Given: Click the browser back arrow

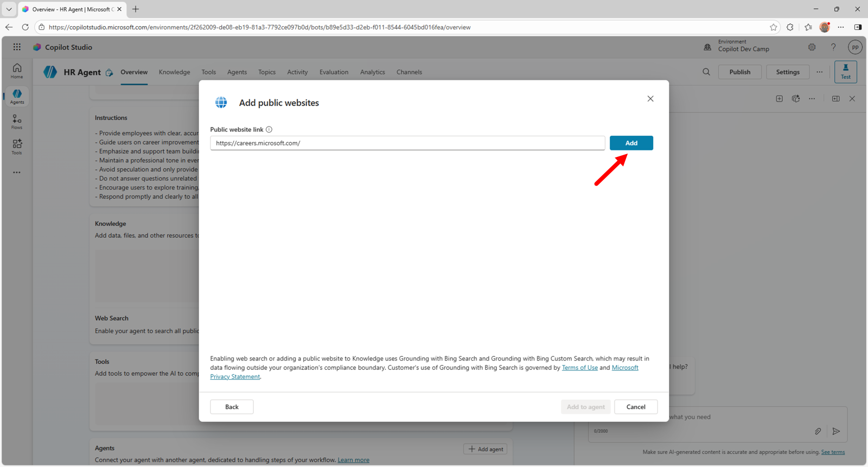Looking at the screenshot, I should click(9, 27).
